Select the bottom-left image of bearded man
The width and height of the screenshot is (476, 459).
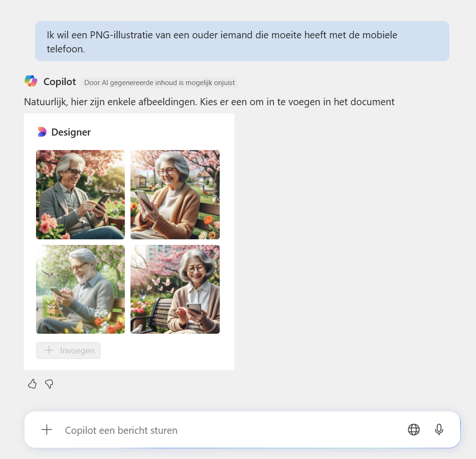coord(80,289)
